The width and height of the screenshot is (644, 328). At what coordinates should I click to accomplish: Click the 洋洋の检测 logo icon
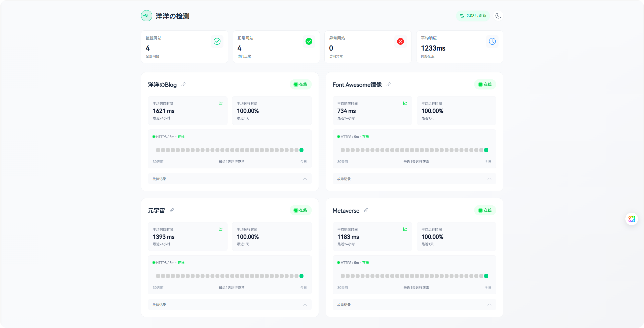tap(146, 16)
